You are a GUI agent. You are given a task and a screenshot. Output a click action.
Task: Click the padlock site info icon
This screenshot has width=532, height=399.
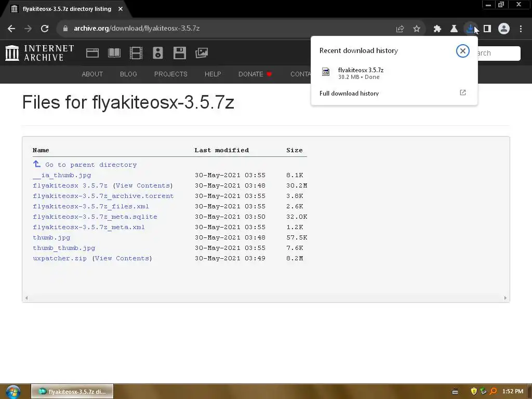[x=65, y=29]
